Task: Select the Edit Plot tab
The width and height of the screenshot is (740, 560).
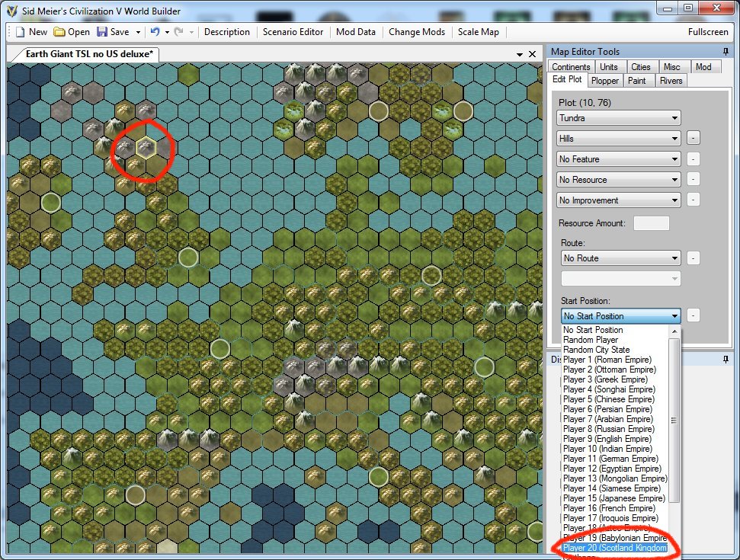Action: (x=567, y=80)
